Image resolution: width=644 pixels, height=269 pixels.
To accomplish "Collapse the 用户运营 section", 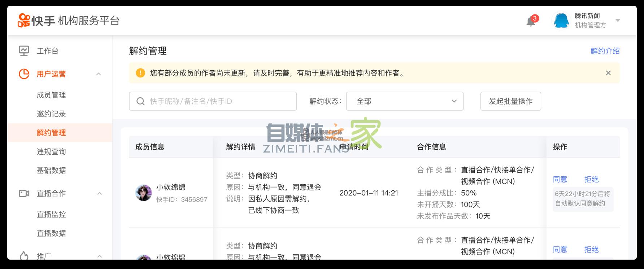I will click(99, 74).
